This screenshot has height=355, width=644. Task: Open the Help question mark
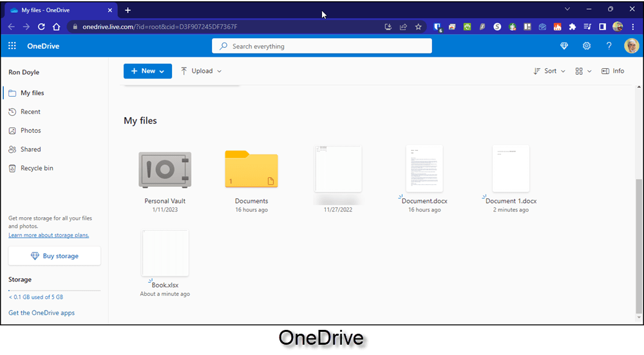(x=609, y=46)
